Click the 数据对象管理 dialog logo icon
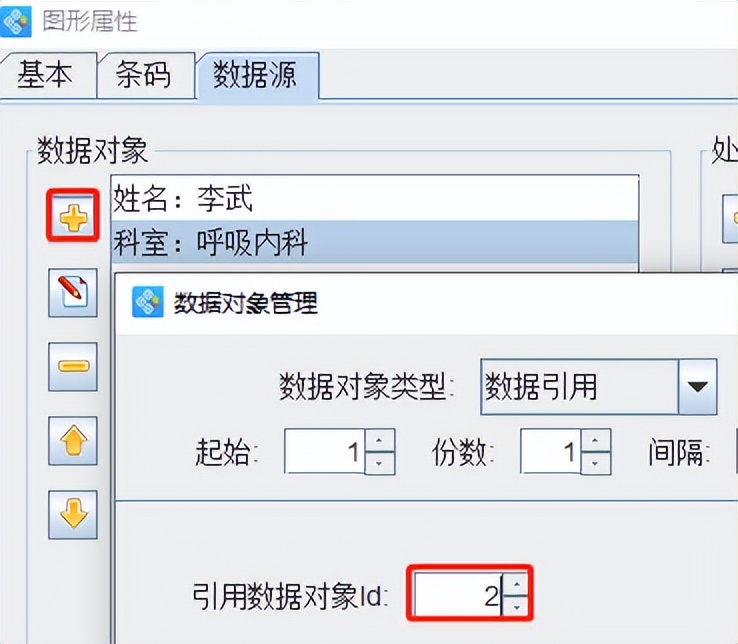This screenshot has width=738, height=644. pyautogui.click(x=148, y=302)
